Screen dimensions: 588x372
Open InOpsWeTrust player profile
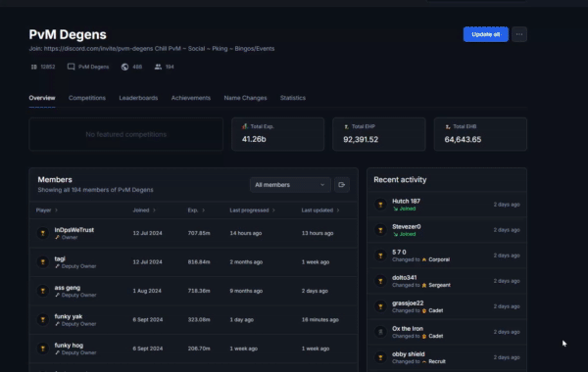coord(74,230)
